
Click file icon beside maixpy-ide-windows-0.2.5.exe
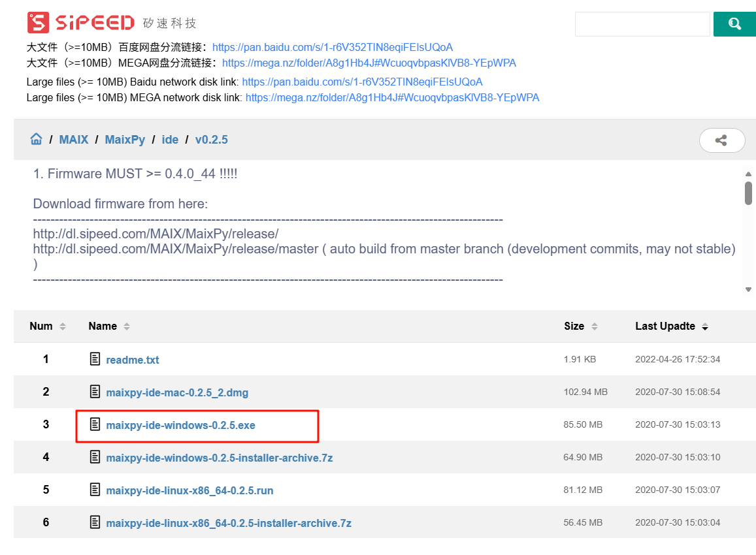coord(95,424)
